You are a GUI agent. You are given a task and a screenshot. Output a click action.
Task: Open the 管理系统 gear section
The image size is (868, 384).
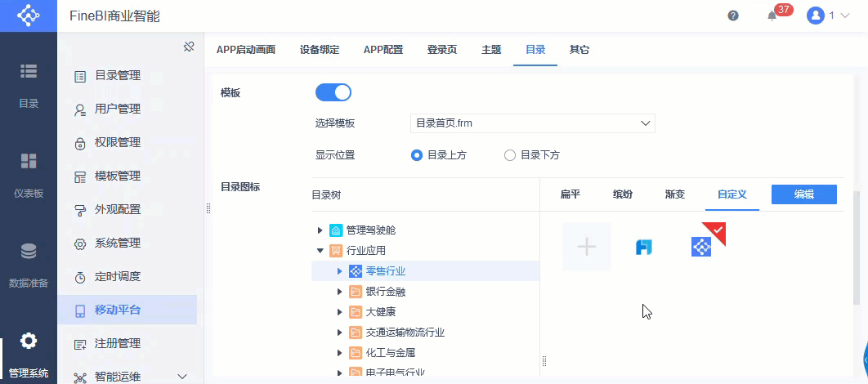(29, 354)
